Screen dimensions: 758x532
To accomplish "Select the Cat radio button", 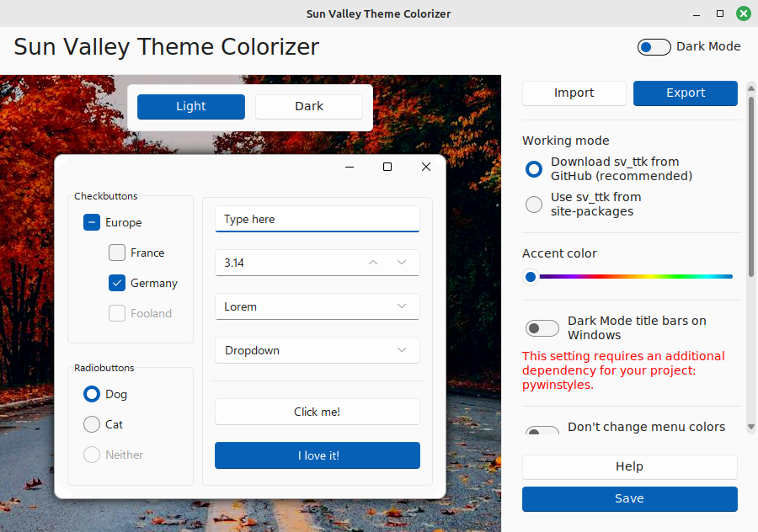I will pyautogui.click(x=91, y=424).
